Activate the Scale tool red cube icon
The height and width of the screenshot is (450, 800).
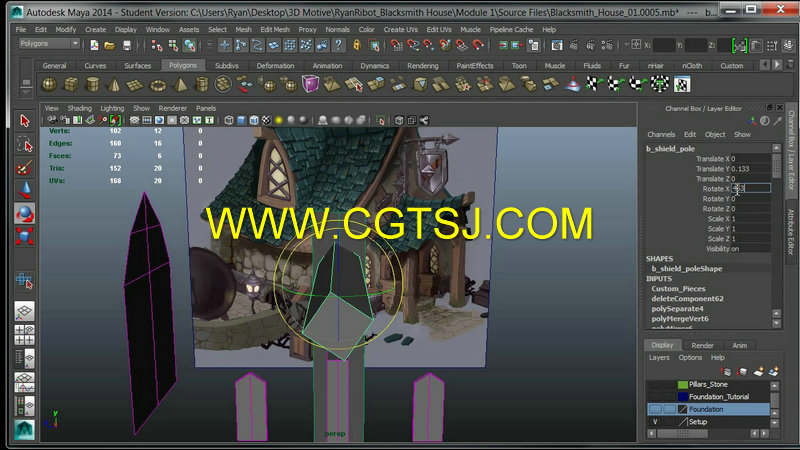tap(24, 236)
